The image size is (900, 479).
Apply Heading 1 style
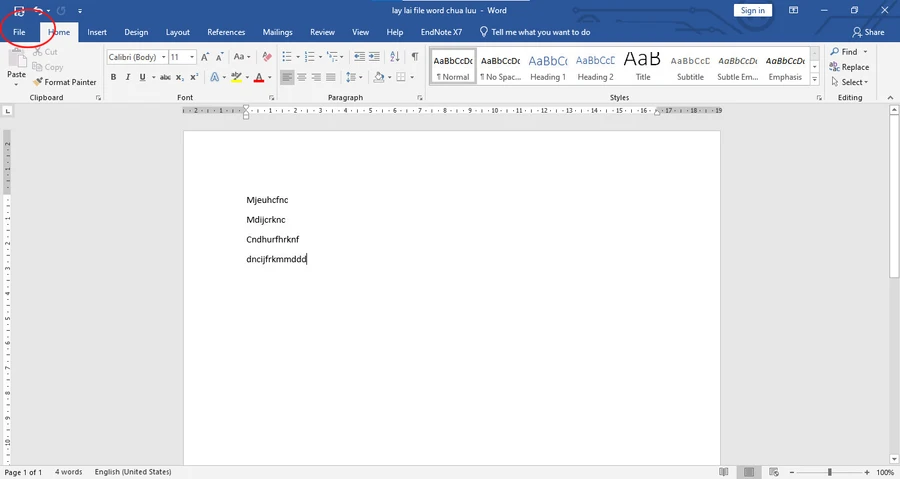coord(548,67)
